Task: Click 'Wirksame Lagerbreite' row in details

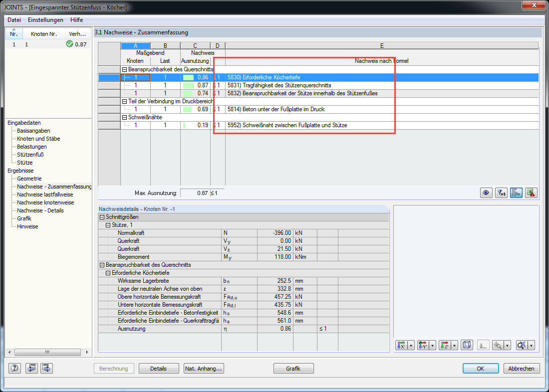Action: point(244,281)
